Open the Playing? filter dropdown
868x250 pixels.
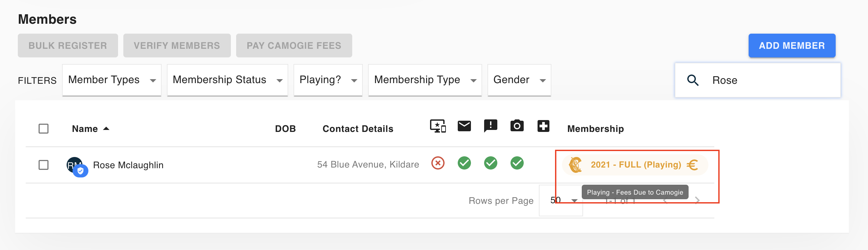pos(328,80)
